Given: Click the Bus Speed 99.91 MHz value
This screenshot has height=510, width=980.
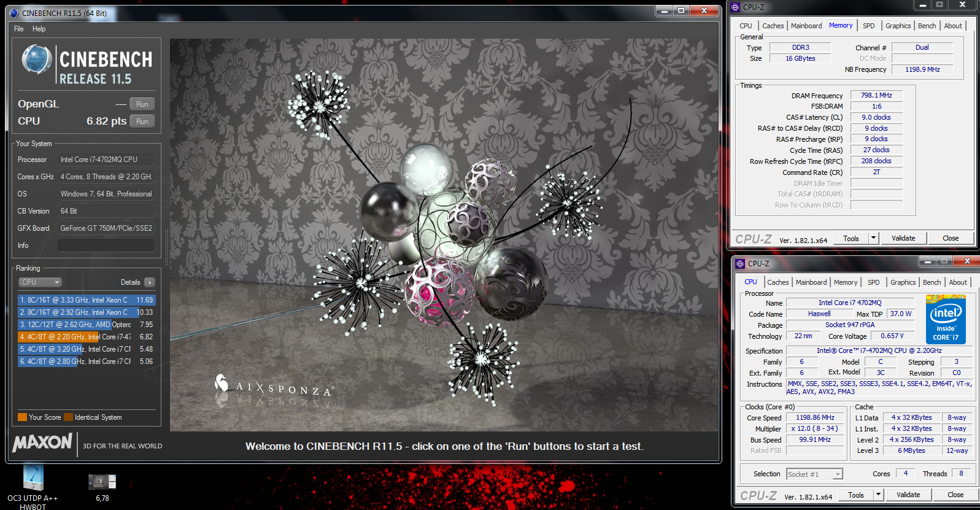Looking at the screenshot, I should click(815, 440).
